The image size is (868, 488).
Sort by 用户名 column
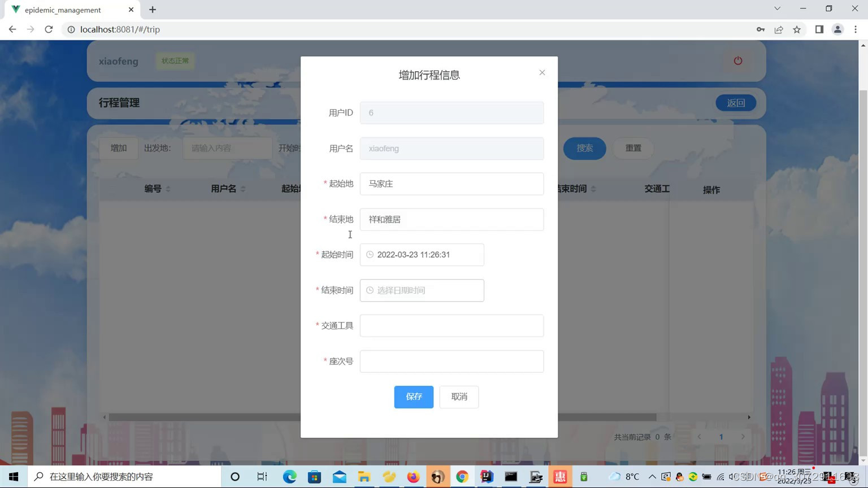[243, 189]
